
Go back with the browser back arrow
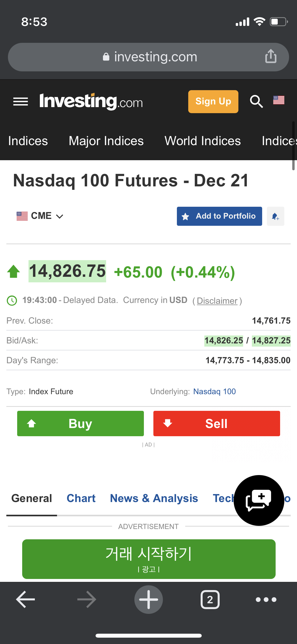[x=26, y=599]
